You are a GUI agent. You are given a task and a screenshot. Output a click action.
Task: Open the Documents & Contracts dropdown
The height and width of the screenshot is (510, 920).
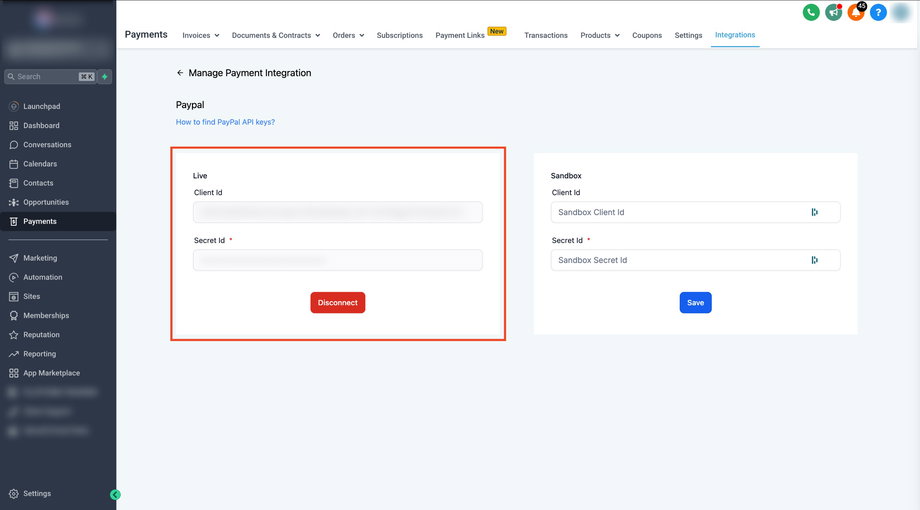point(275,35)
